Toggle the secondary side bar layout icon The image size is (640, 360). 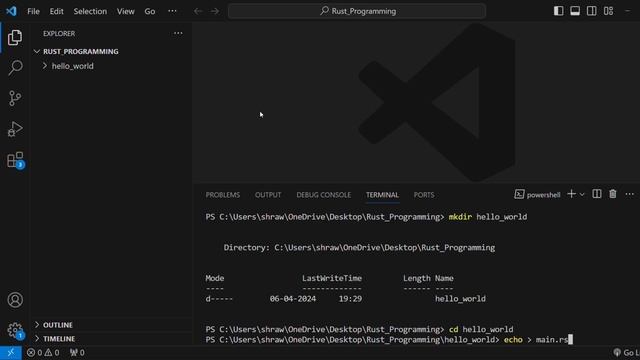[x=591, y=11]
